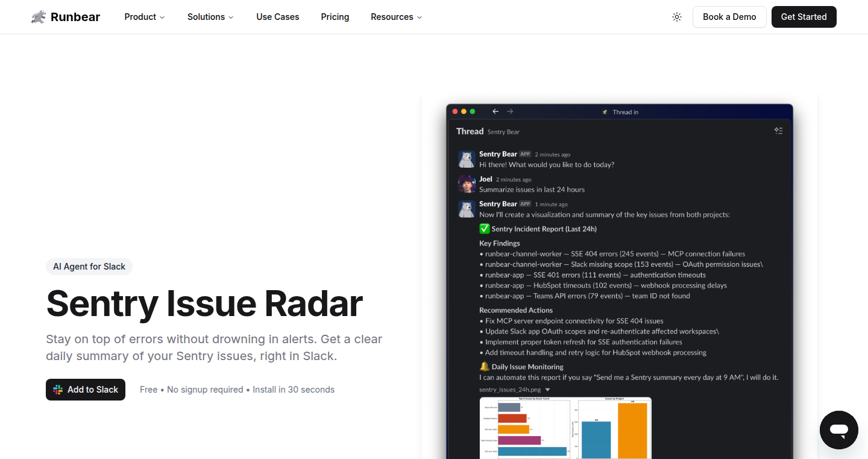Click the Thread title in Slack header
The image size is (868, 459).
(470, 131)
